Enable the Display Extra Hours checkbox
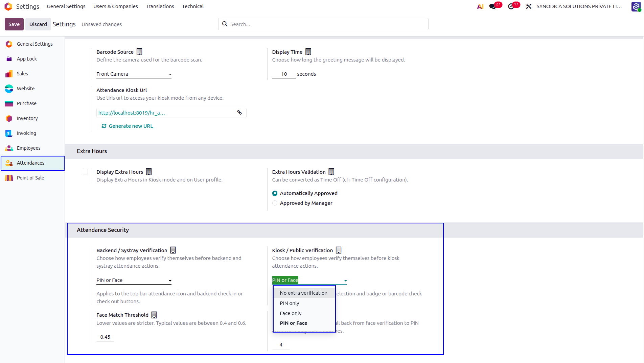 pyautogui.click(x=85, y=172)
